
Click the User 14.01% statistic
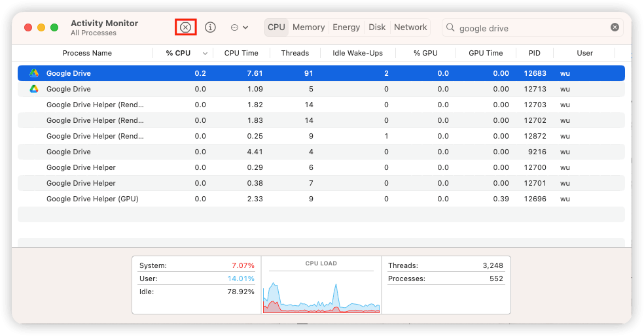197,278
